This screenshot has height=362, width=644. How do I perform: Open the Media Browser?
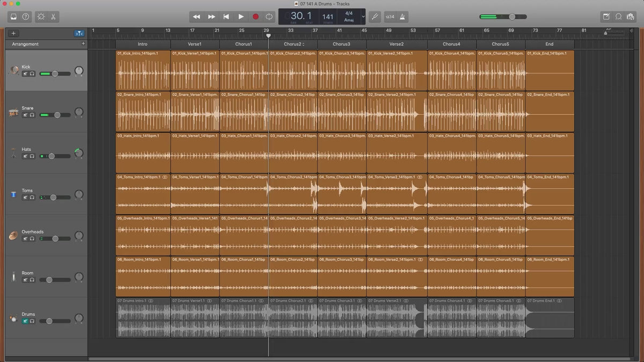point(631,17)
